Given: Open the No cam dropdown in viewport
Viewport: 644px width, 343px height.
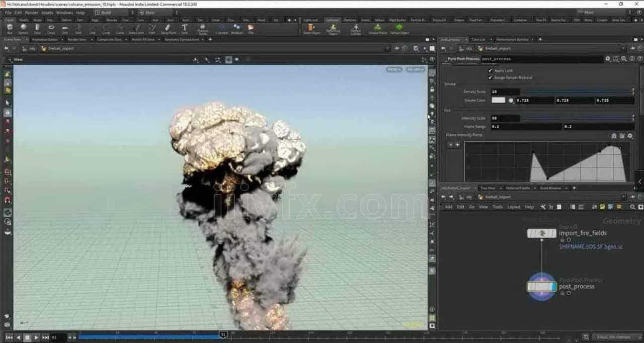Looking at the screenshot, I should 416,69.
